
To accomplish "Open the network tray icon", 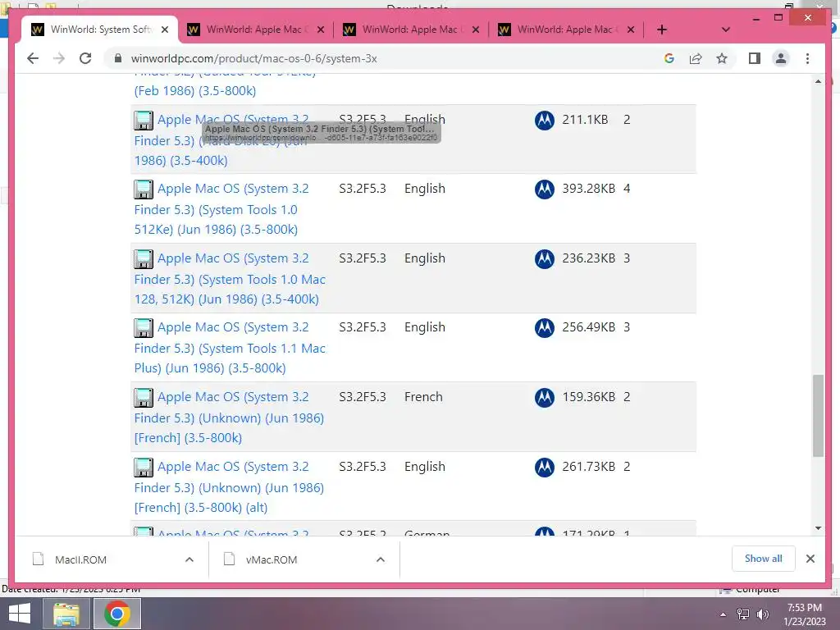I will [743, 614].
